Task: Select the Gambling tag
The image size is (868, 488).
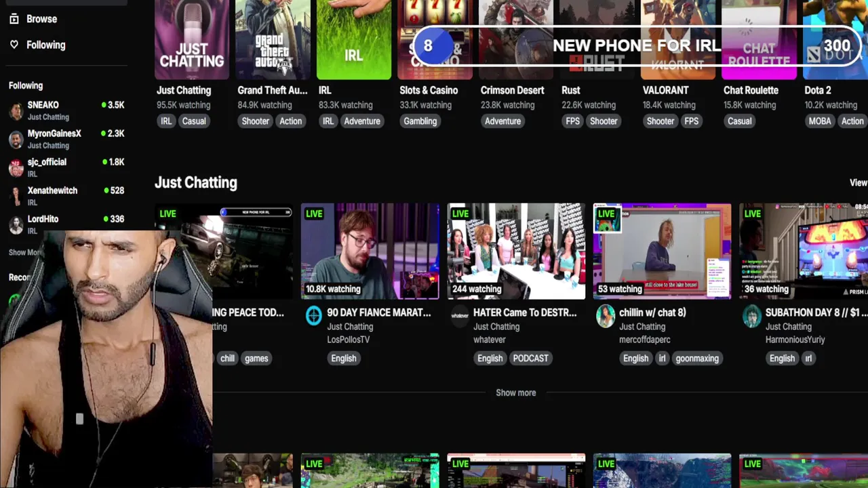Action: point(420,121)
